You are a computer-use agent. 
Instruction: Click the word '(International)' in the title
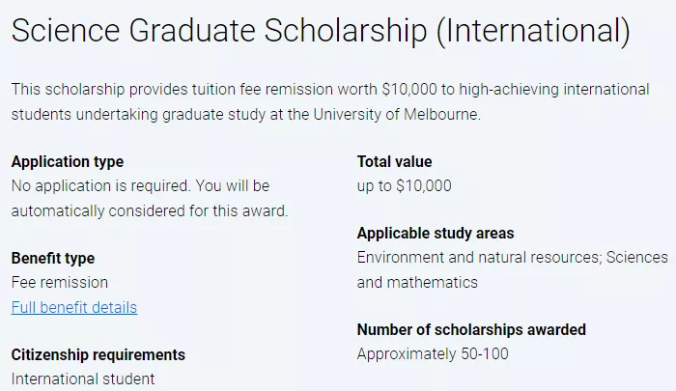pyautogui.click(x=533, y=31)
